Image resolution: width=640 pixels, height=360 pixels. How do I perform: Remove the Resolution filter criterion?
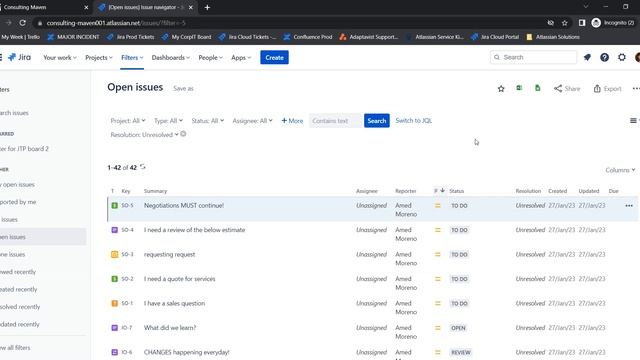coord(183,134)
